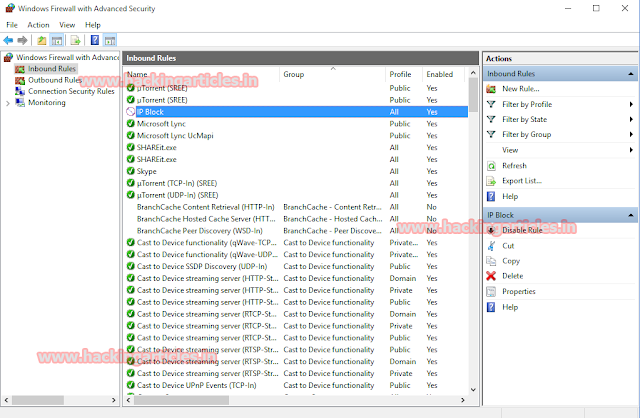Click the rules list horizontal scrollbar thumb

[182, 400]
